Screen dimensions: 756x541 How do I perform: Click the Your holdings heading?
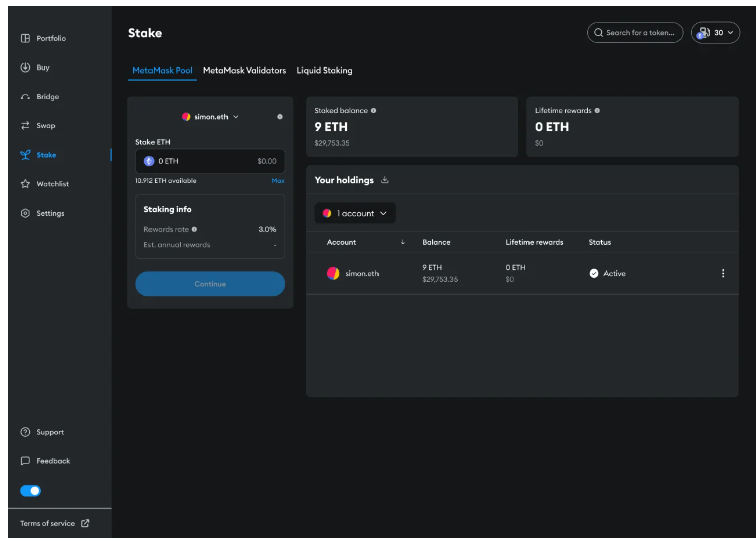[x=344, y=180]
